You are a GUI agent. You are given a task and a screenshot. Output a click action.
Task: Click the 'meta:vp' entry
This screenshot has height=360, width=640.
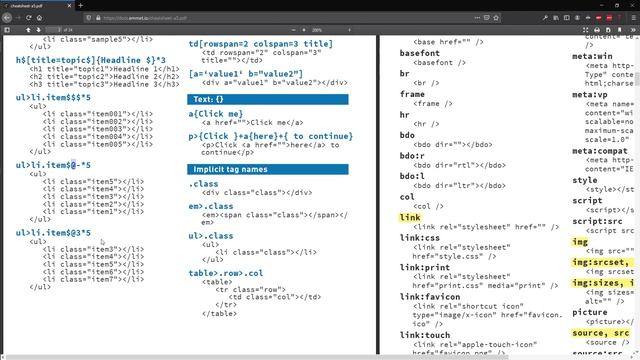(590, 95)
